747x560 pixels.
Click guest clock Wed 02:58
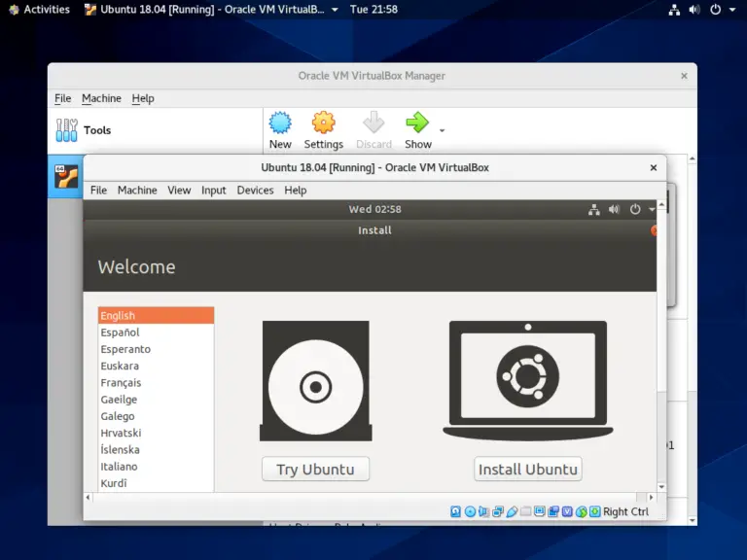[374, 209]
